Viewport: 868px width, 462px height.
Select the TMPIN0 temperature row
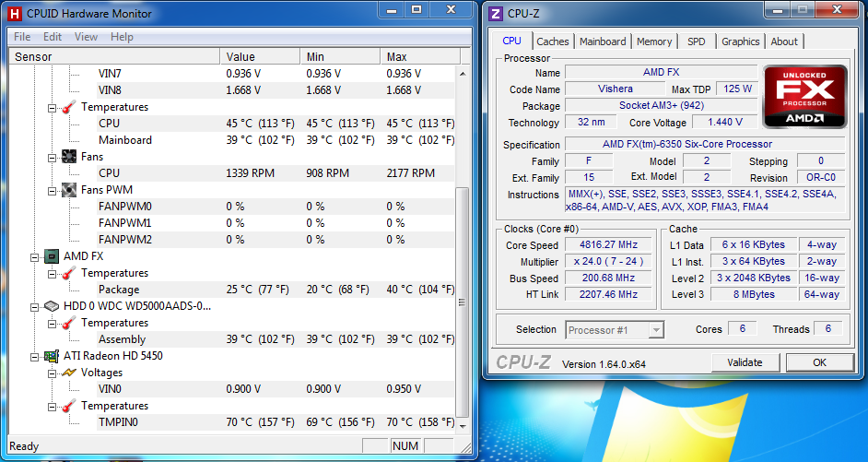118,422
